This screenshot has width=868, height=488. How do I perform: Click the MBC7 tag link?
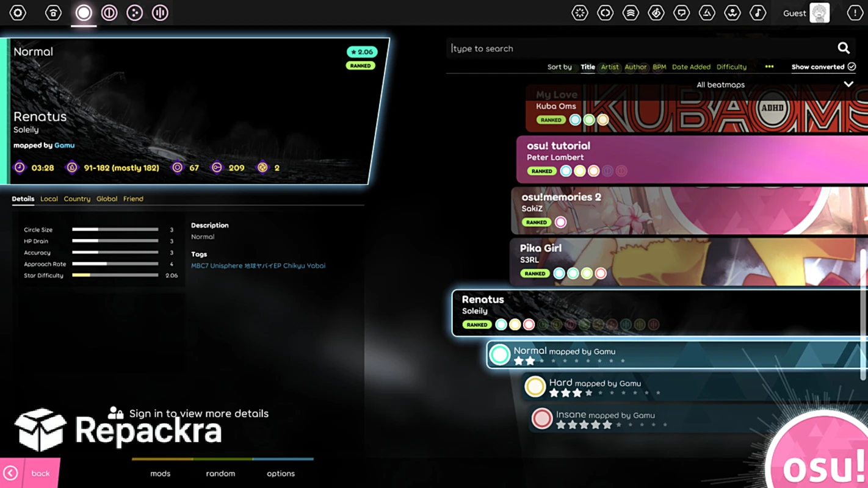pos(200,266)
